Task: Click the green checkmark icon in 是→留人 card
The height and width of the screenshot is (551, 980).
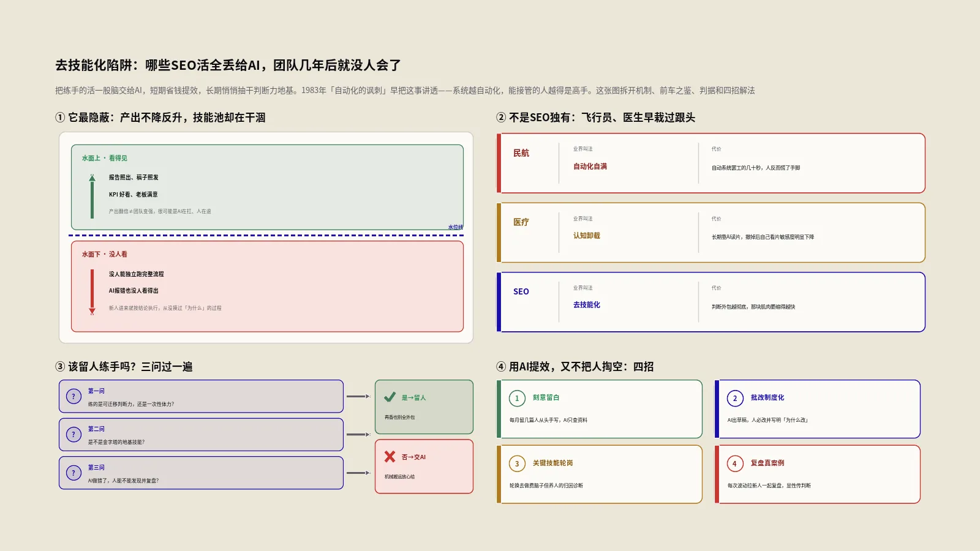Action: 390,397
